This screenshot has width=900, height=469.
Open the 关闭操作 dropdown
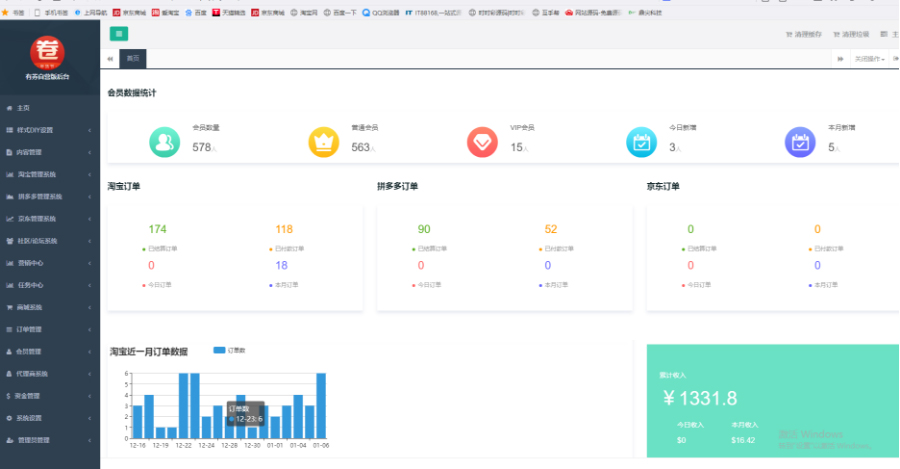(x=869, y=59)
